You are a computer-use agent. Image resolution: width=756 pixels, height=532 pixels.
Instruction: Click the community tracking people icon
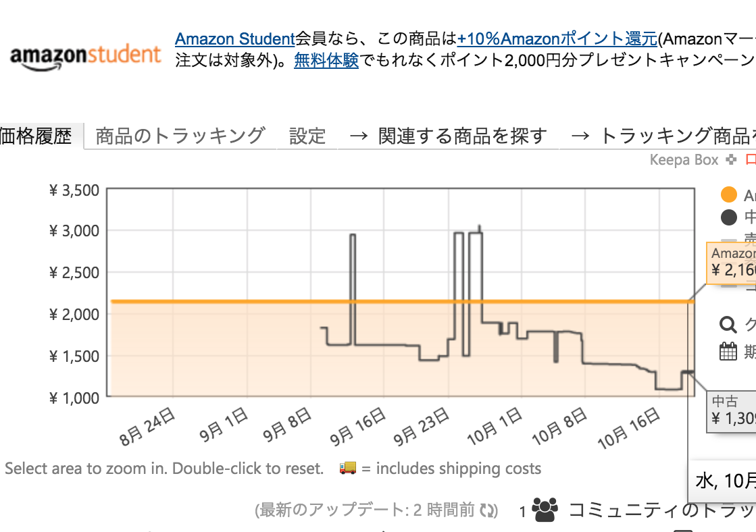click(x=545, y=510)
